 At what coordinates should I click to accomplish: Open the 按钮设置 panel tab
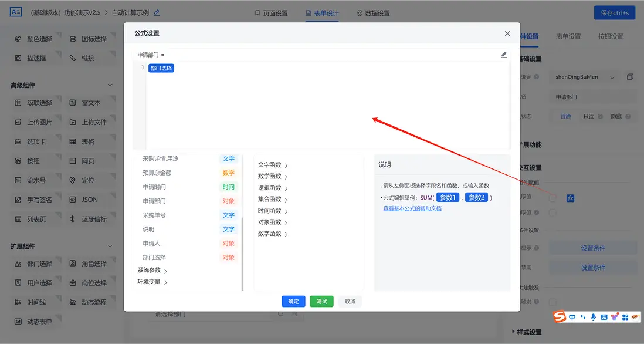611,36
